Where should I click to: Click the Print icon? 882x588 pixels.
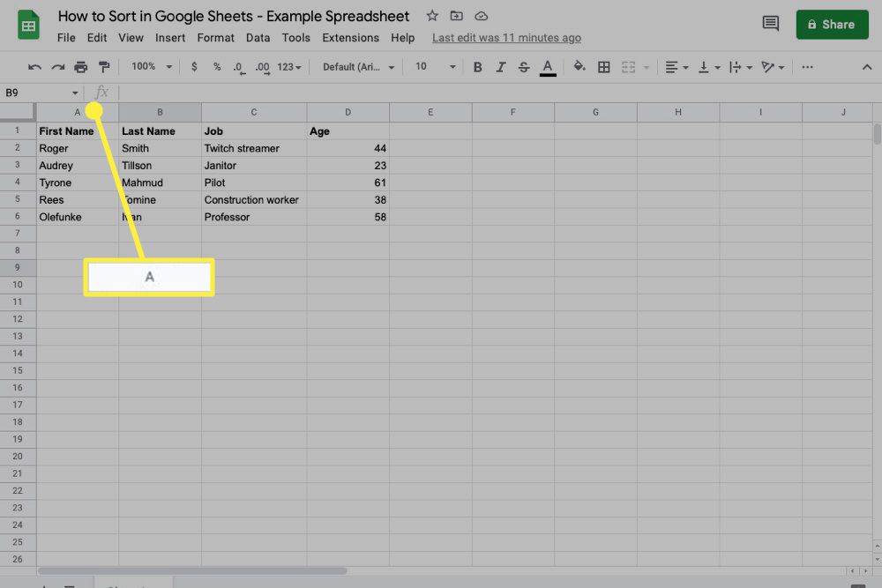coord(81,67)
